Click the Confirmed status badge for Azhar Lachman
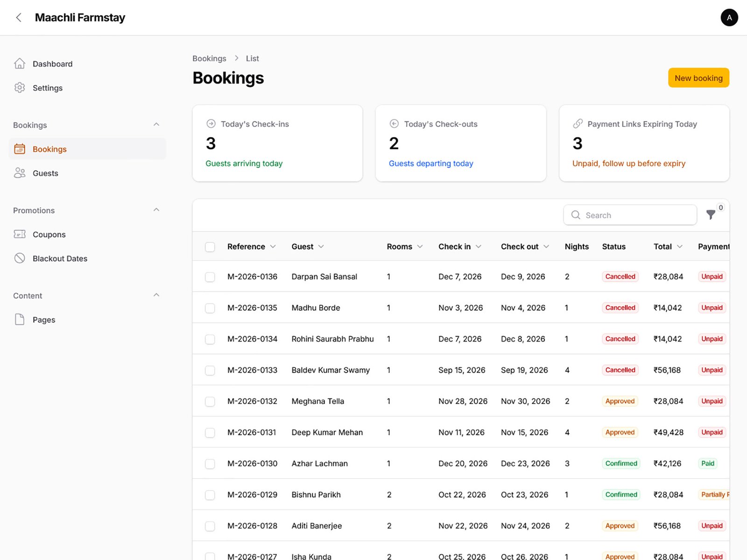The width and height of the screenshot is (747, 560). point(621,463)
